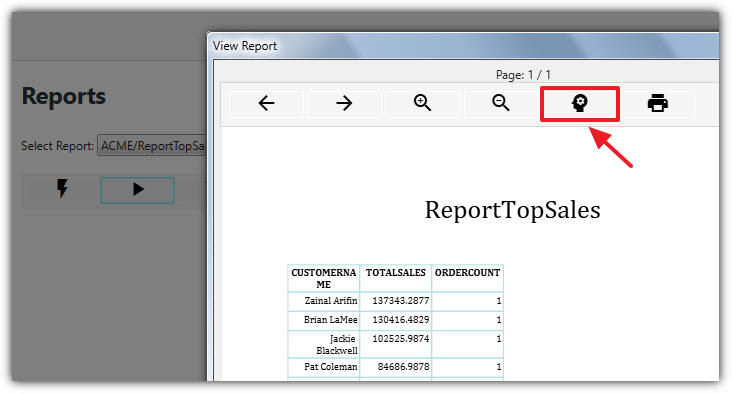
Task: Click the CUSTOMERNAME column header
Action: (324, 279)
